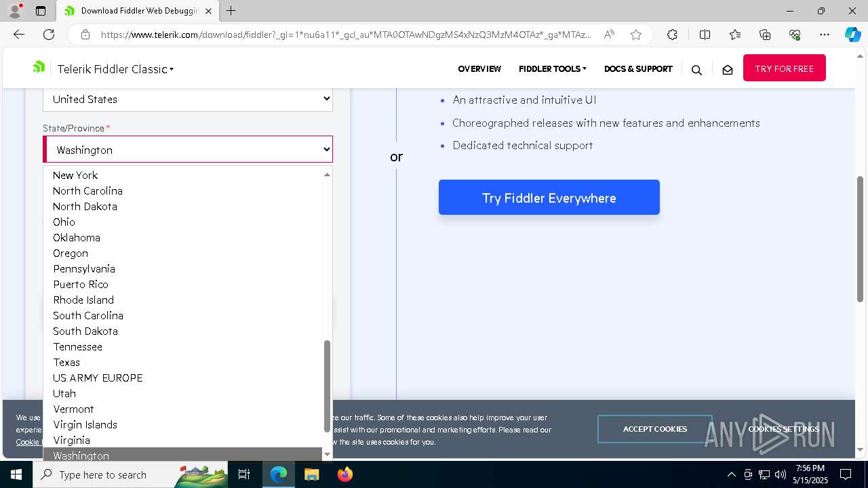Open Docs & Support page
Viewport: 868px width, 488px height.
click(x=638, y=68)
